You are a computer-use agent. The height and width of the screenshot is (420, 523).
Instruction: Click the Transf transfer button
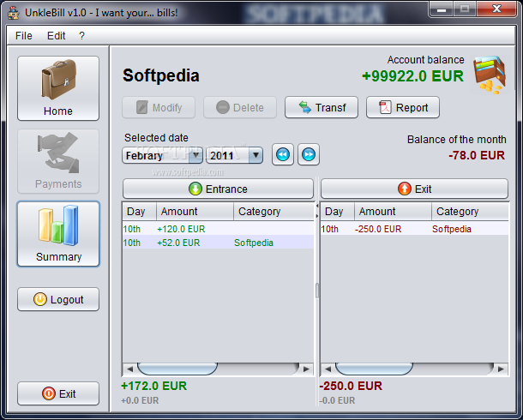[322, 108]
